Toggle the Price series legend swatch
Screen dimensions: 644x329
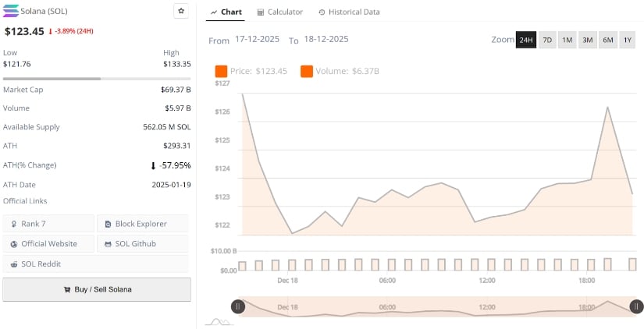click(x=221, y=71)
